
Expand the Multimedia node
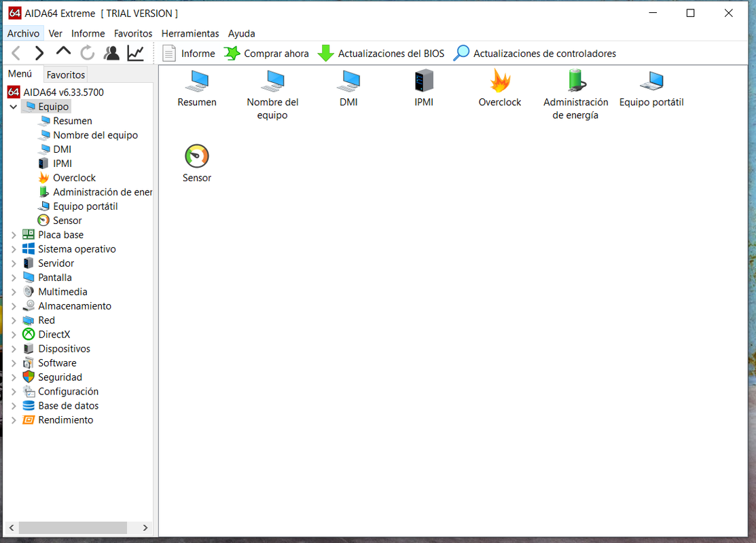(x=14, y=292)
